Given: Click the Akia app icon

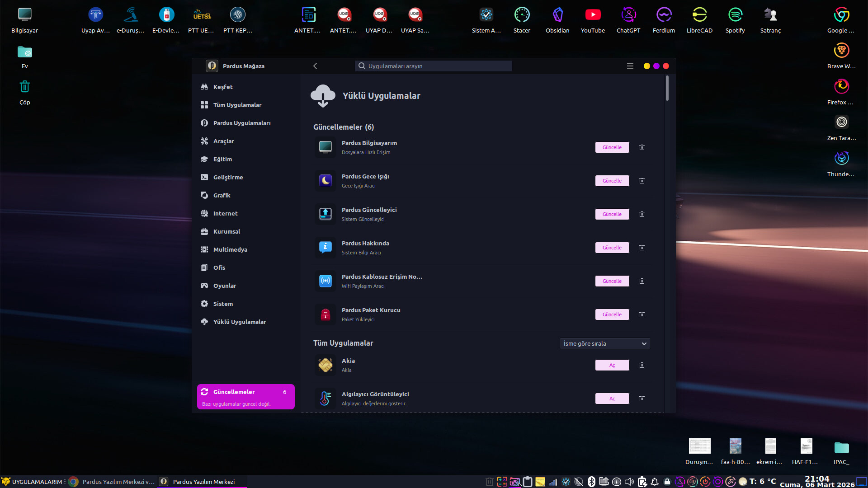Looking at the screenshot, I should [325, 365].
